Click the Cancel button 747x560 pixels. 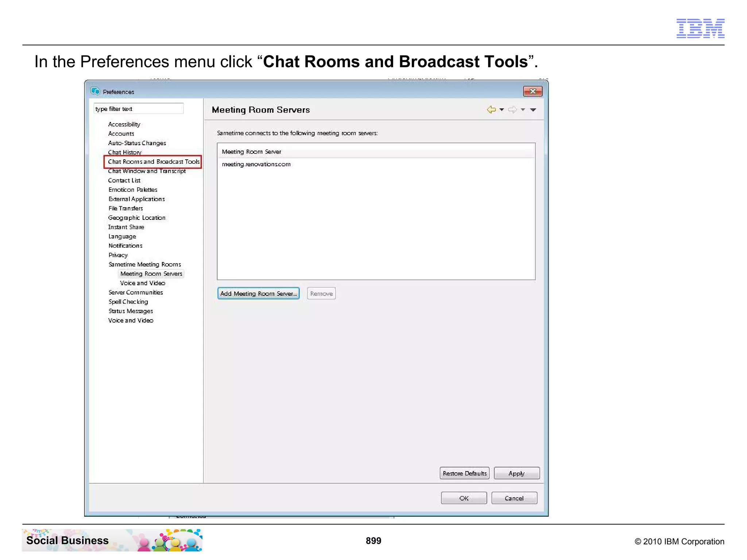(514, 498)
